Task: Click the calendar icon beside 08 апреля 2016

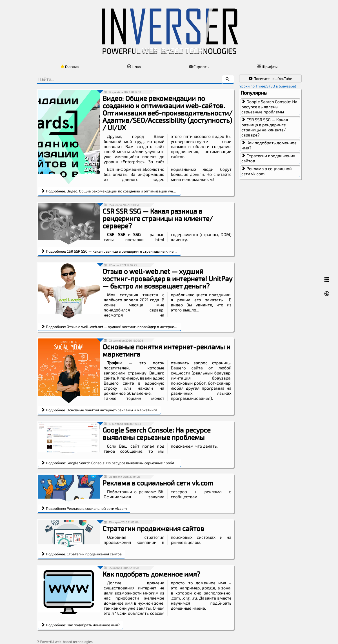Action: coord(105,477)
